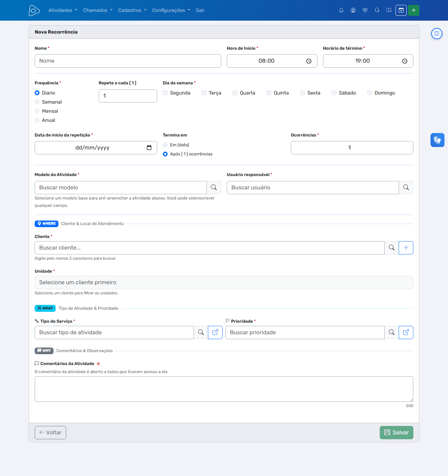Open the book documentation icon

click(x=389, y=10)
